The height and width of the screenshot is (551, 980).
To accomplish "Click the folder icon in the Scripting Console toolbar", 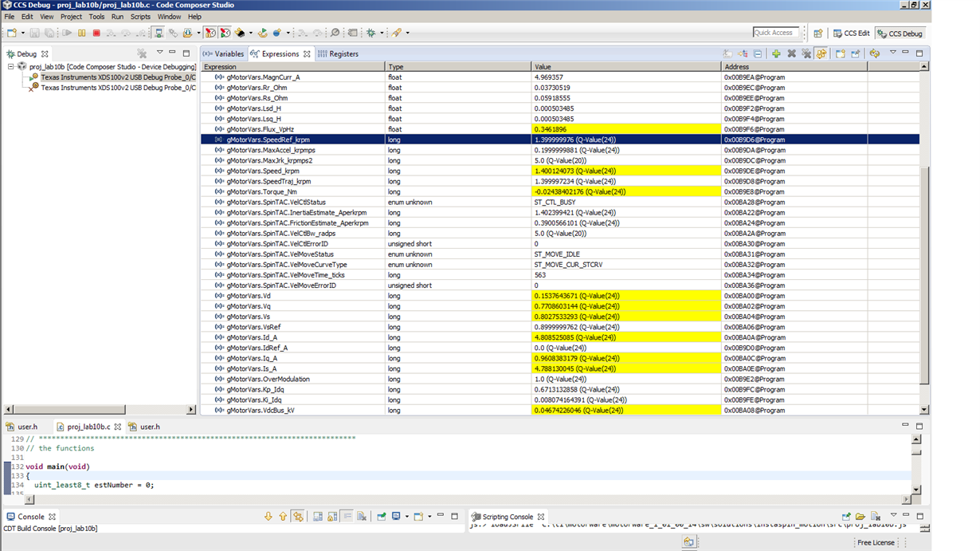I will click(x=860, y=517).
